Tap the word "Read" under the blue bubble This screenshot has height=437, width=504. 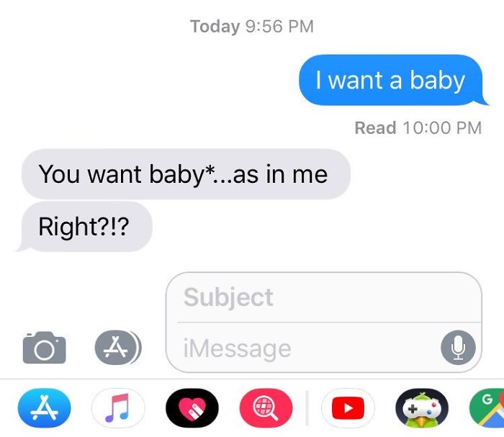375,127
